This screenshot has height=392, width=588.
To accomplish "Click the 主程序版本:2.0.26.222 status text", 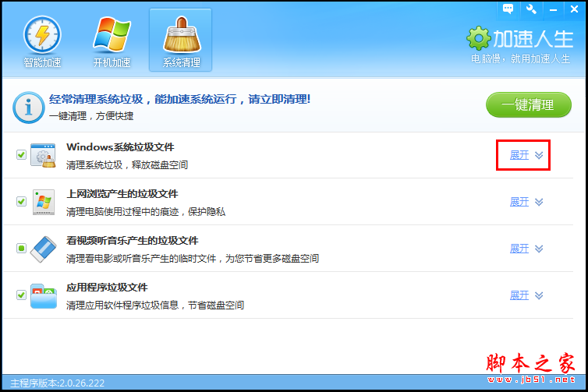I will coord(58,383).
